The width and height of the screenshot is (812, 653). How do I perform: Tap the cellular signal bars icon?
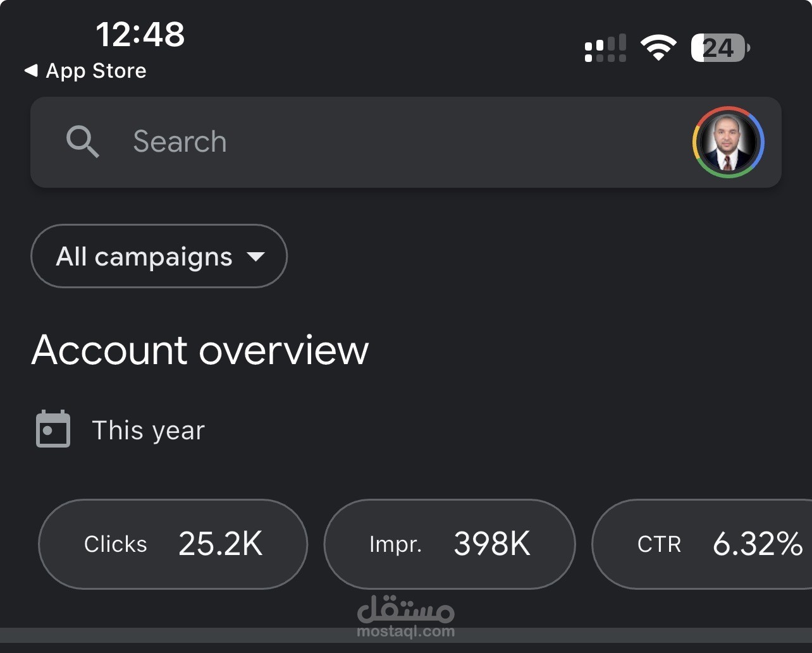(x=605, y=48)
